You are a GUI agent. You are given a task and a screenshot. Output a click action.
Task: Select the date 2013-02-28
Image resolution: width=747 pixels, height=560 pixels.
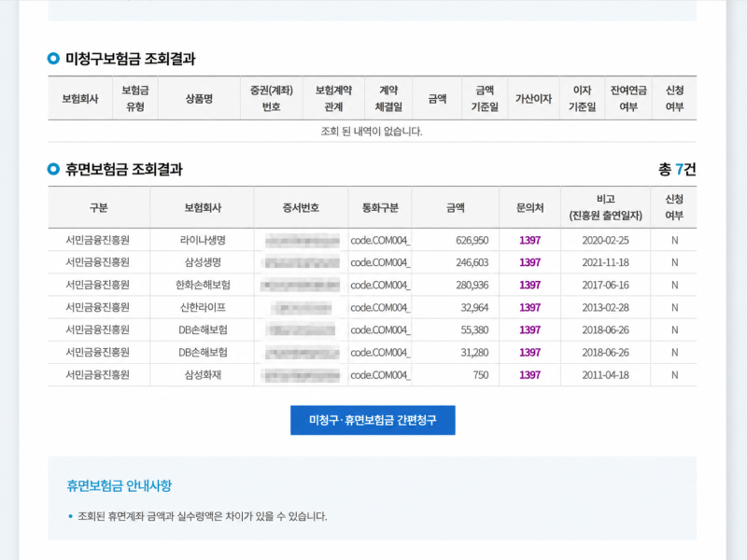(x=605, y=308)
